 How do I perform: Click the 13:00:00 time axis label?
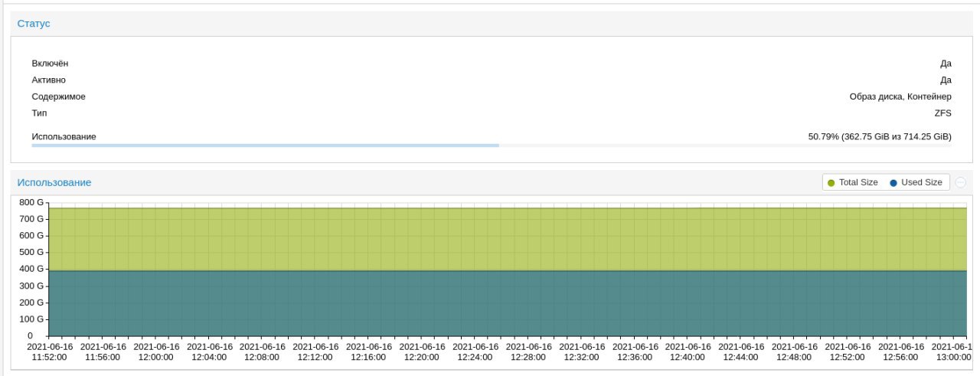pyautogui.click(x=954, y=351)
